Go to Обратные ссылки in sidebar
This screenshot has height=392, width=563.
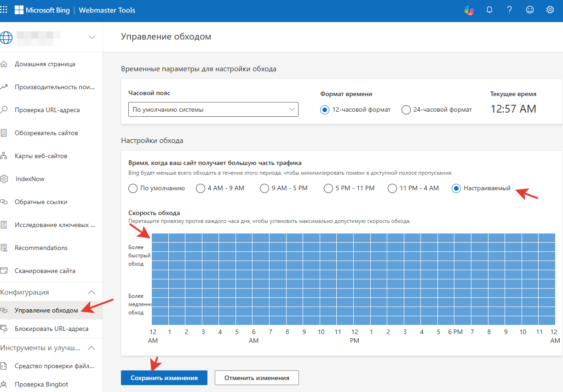point(41,202)
